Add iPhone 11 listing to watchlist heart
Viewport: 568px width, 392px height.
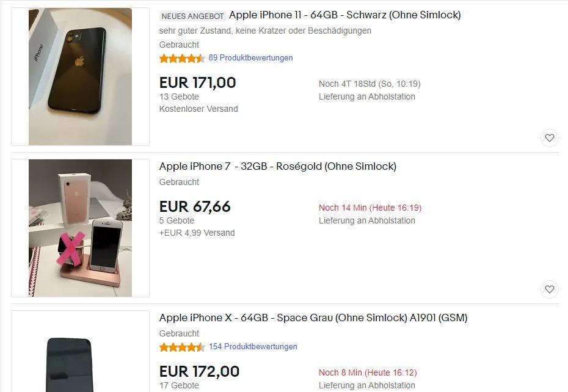point(550,138)
